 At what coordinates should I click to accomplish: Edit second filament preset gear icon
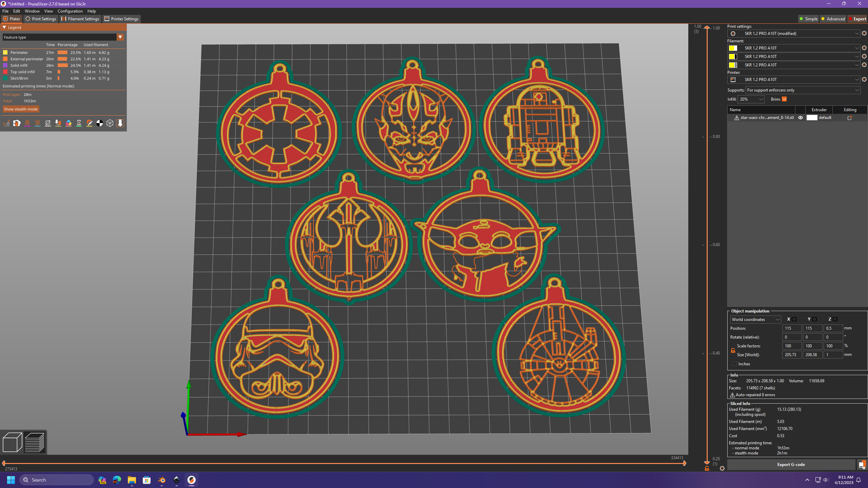(864, 56)
